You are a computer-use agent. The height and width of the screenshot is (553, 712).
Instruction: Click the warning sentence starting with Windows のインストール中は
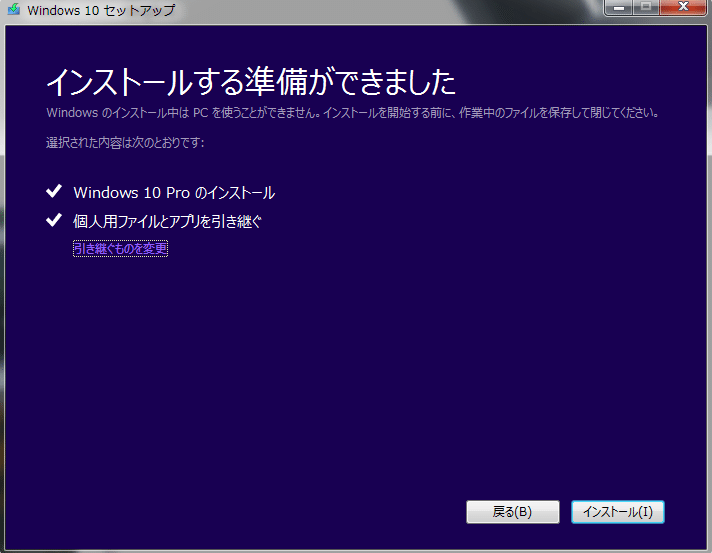(x=353, y=113)
